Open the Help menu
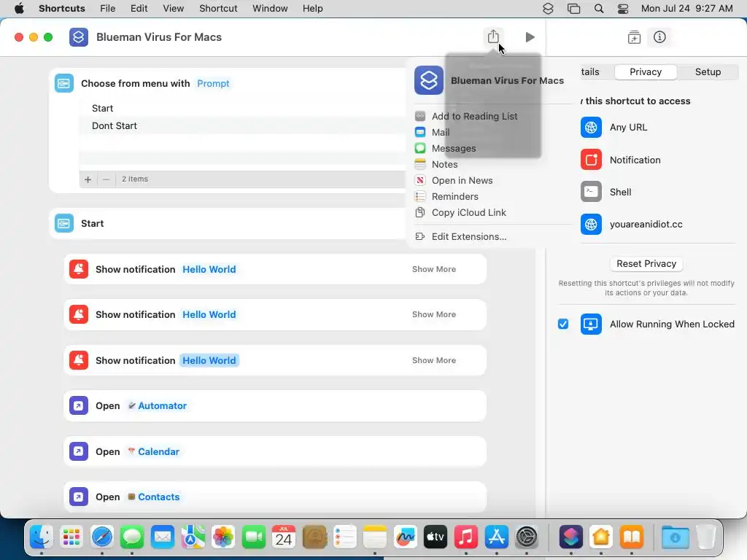Viewport: 747px width, 560px height. (x=312, y=9)
